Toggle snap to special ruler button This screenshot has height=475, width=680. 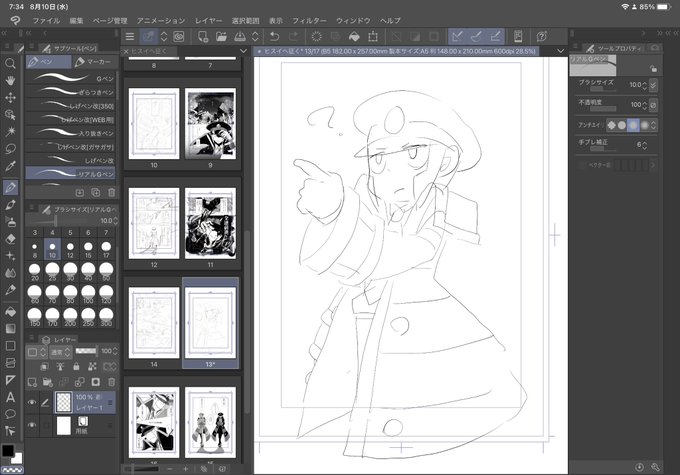pyautogui.click(x=476, y=36)
